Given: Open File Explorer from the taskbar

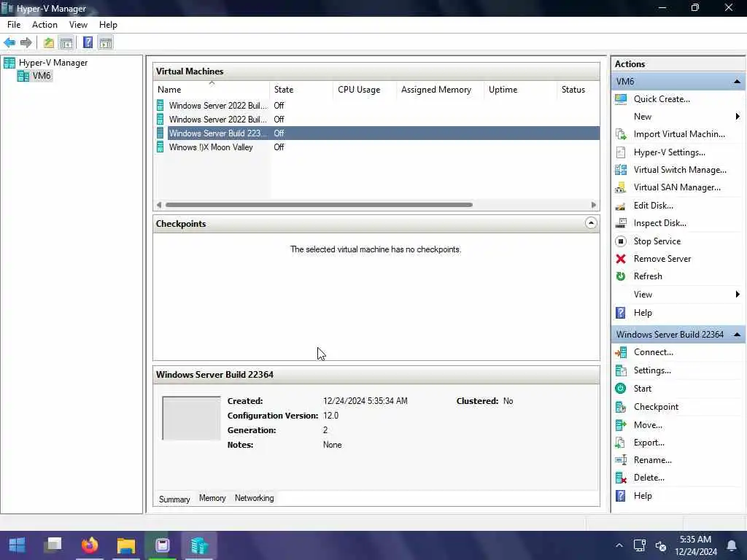Looking at the screenshot, I should [x=126, y=545].
